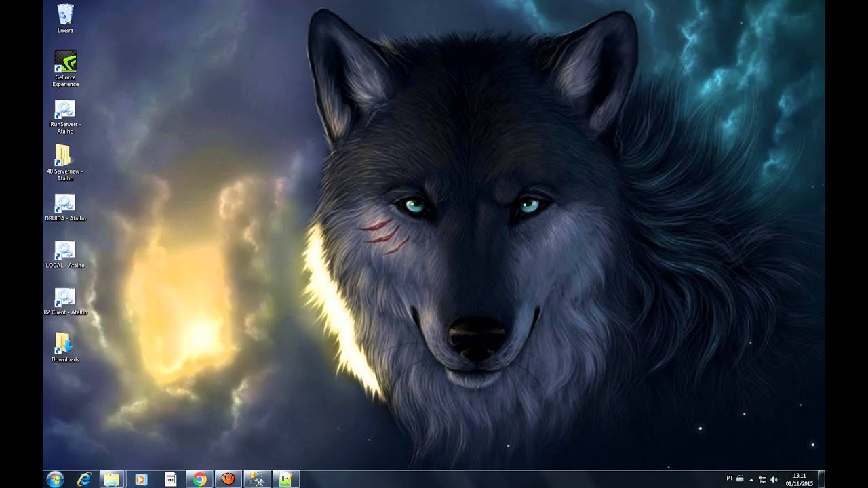Open the volume speaker control
Screen dimensions: 868x488
pos(774,479)
